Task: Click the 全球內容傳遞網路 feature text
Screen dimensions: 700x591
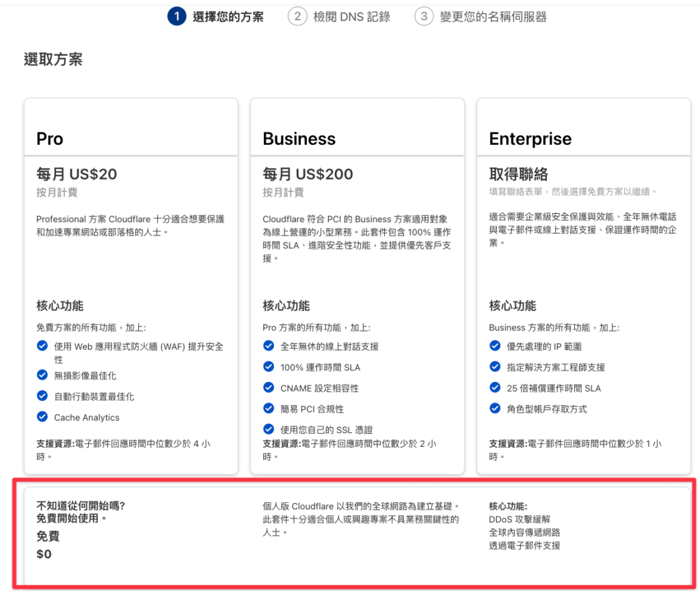Action: coord(524,532)
